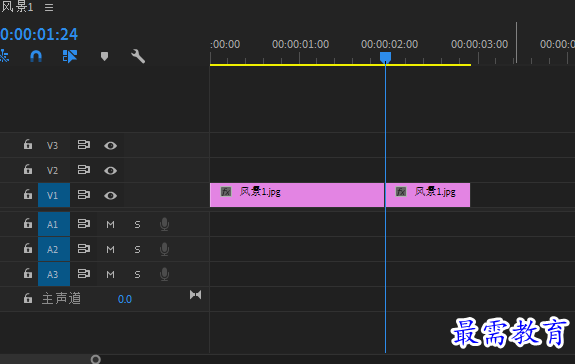Enable voice-over record on A1
Screen dimensions: 575x364
click(165, 224)
